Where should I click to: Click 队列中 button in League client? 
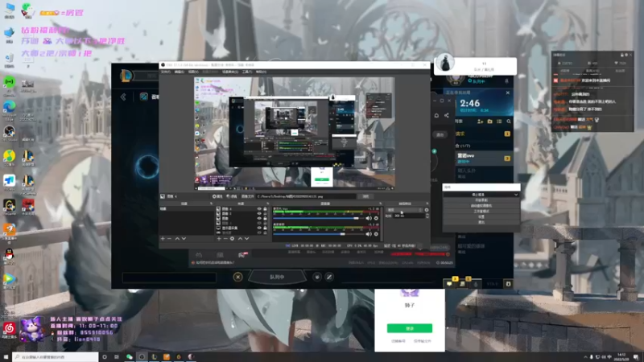pos(277,277)
